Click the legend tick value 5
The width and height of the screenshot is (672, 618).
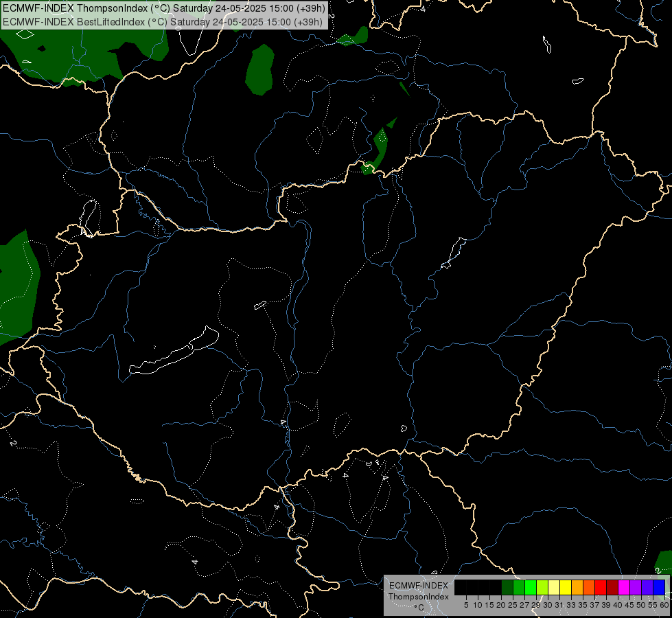click(466, 605)
